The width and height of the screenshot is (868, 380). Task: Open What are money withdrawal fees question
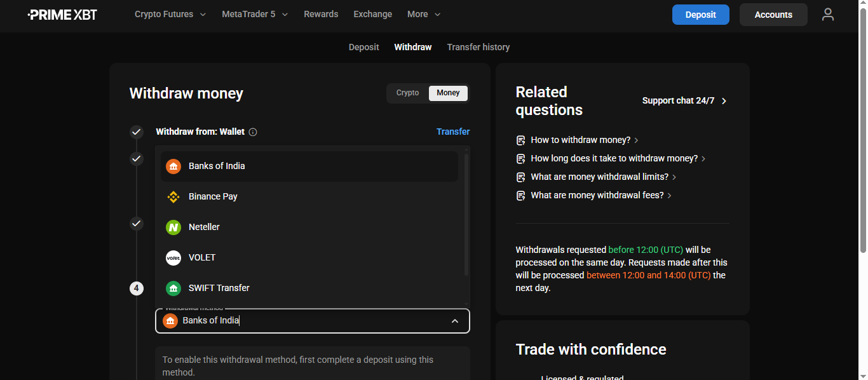(x=597, y=195)
